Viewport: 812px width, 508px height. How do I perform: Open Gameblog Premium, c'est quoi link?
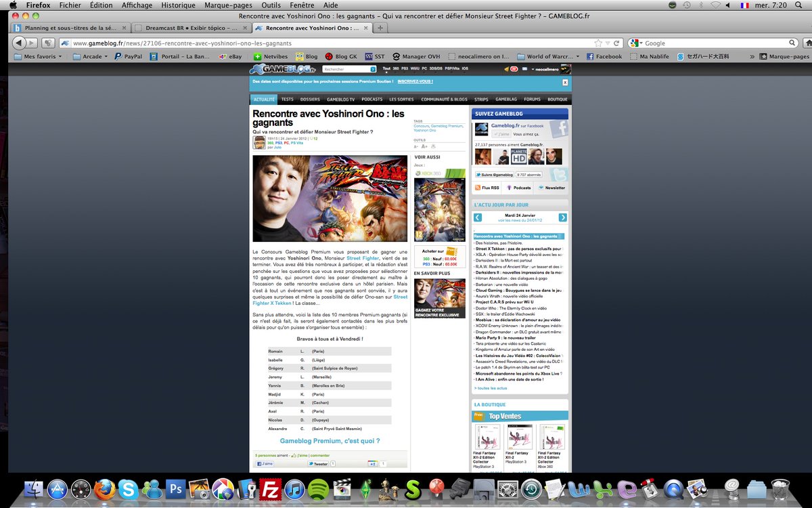point(330,441)
